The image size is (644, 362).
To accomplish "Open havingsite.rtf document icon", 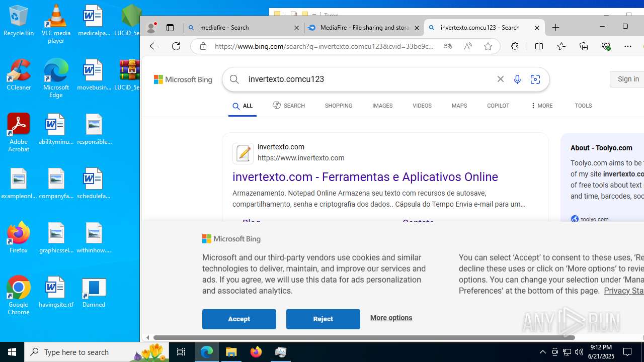I will pos(56,292).
